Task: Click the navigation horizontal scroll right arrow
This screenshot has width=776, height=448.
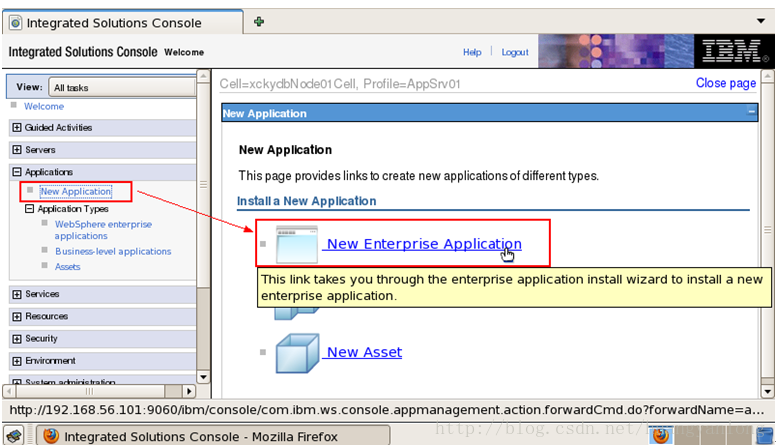Action: point(189,391)
